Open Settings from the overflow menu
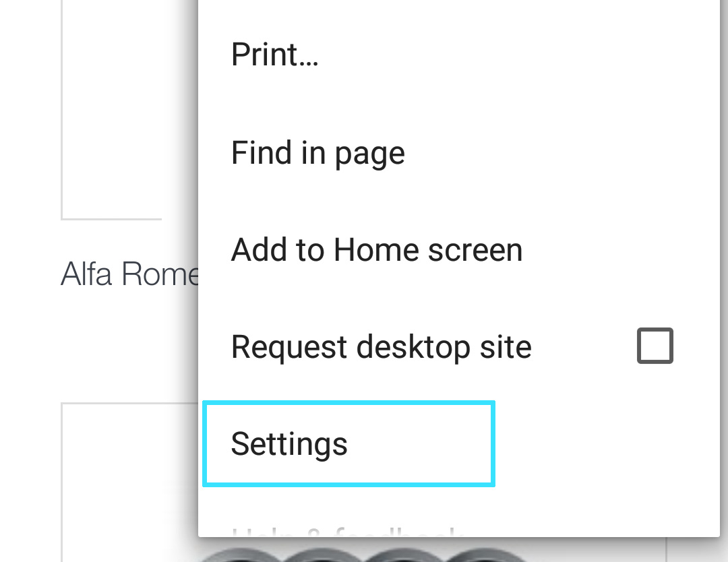The height and width of the screenshot is (562, 728). coord(289,444)
